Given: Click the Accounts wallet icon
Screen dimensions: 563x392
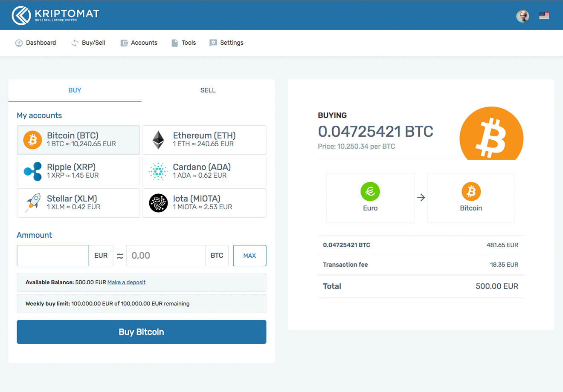Looking at the screenshot, I should point(124,43).
